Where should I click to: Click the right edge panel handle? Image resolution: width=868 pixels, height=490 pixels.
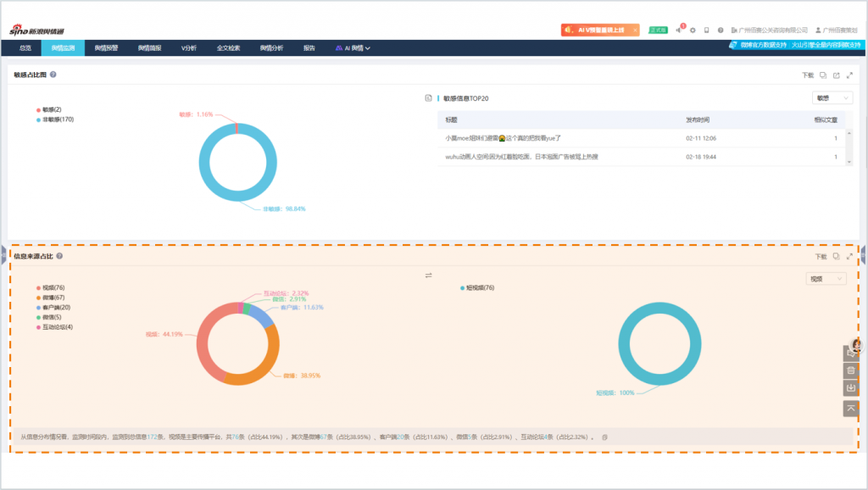(x=864, y=255)
